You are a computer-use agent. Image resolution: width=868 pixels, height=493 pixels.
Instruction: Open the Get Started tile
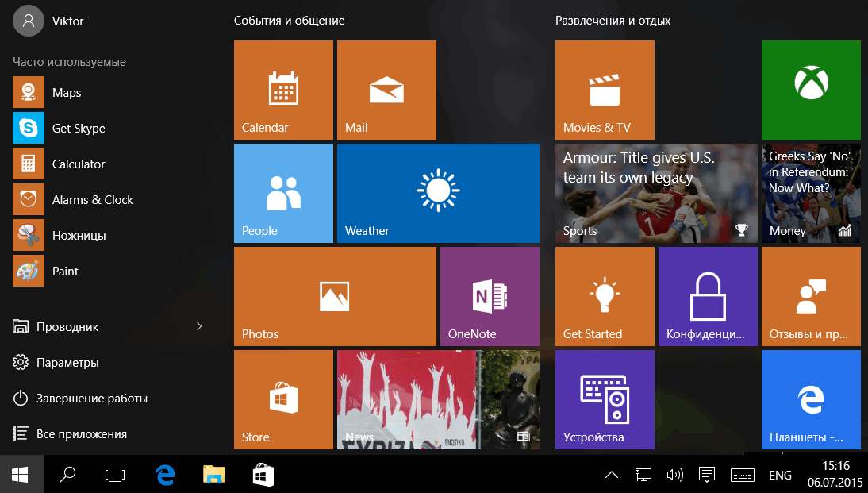[x=605, y=296]
